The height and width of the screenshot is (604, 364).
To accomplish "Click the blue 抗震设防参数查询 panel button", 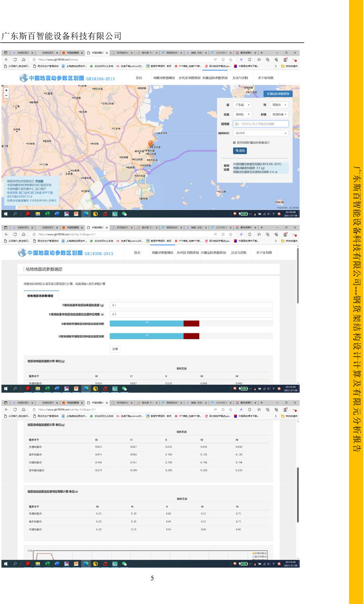I will pos(278,94).
